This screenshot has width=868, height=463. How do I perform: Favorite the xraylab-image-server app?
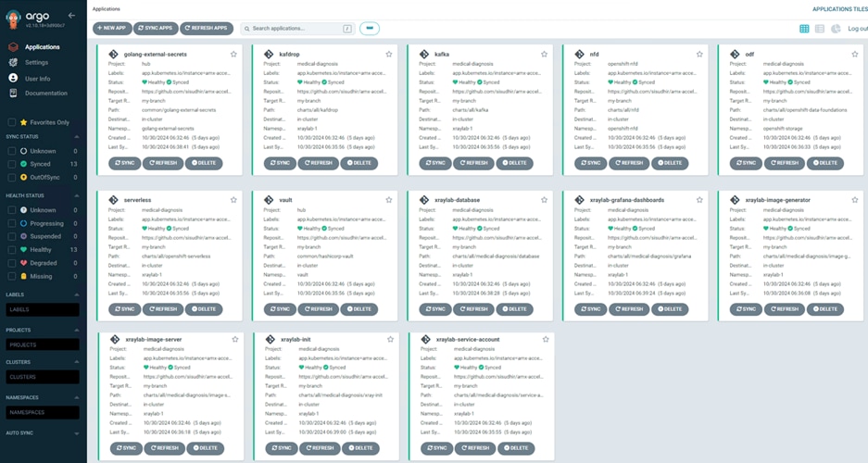(x=235, y=339)
